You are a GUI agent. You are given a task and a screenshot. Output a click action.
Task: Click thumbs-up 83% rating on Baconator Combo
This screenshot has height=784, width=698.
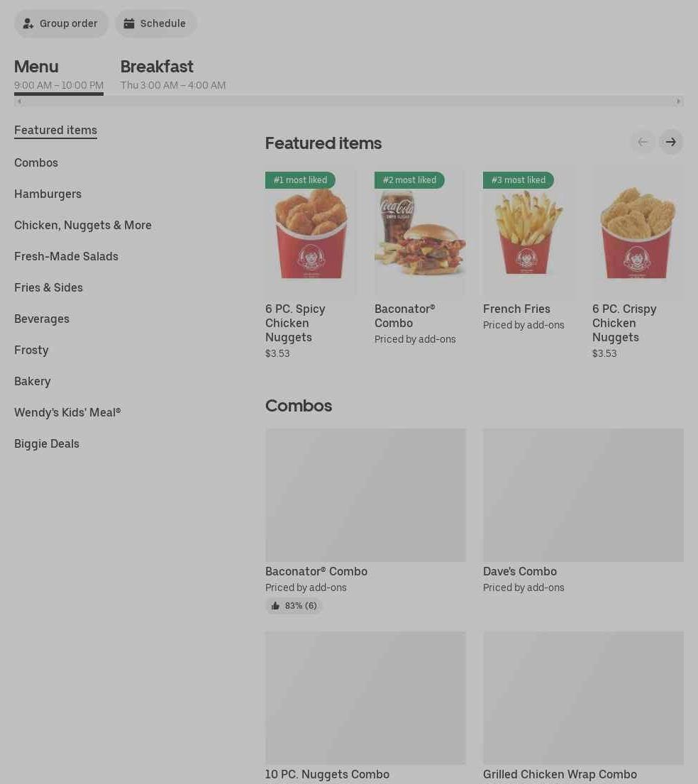294,606
